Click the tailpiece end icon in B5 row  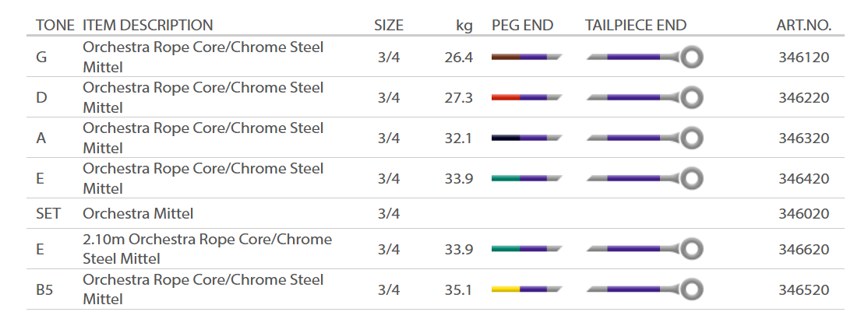645,289
